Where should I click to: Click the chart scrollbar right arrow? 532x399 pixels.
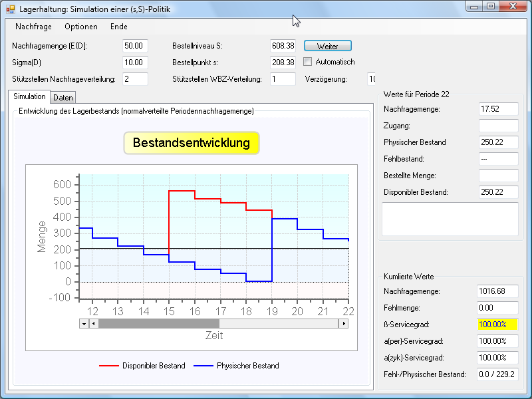click(x=343, y=324)
